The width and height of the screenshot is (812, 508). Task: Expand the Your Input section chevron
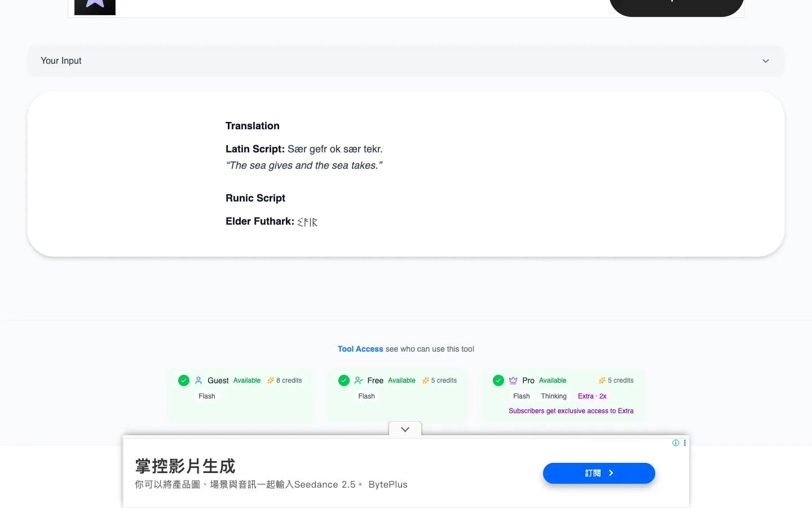coord(766,61)
